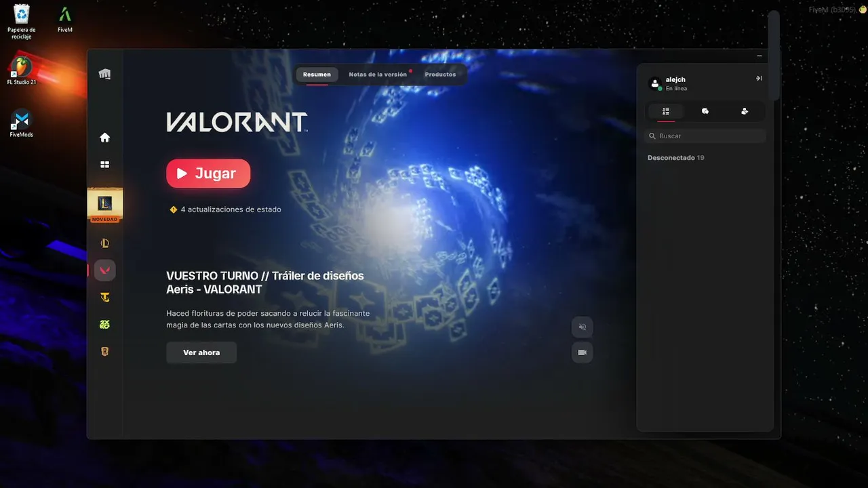Collapse the friends panel arrow icon

click(759, 79)
